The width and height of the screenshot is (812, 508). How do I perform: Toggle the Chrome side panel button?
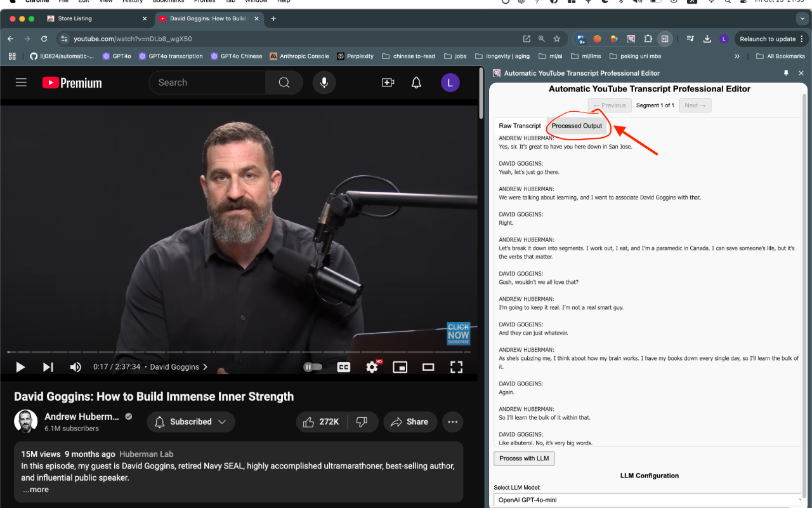665,39
